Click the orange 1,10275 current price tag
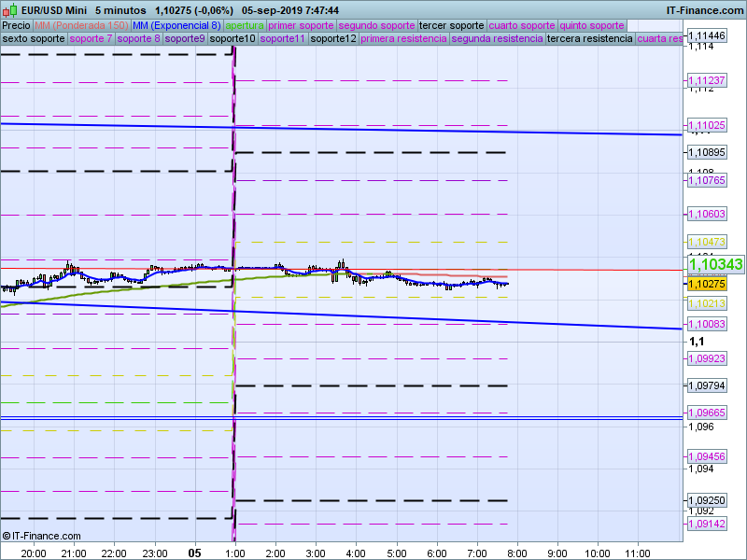This screenshot has width=747, height=560. pos(707,284)
